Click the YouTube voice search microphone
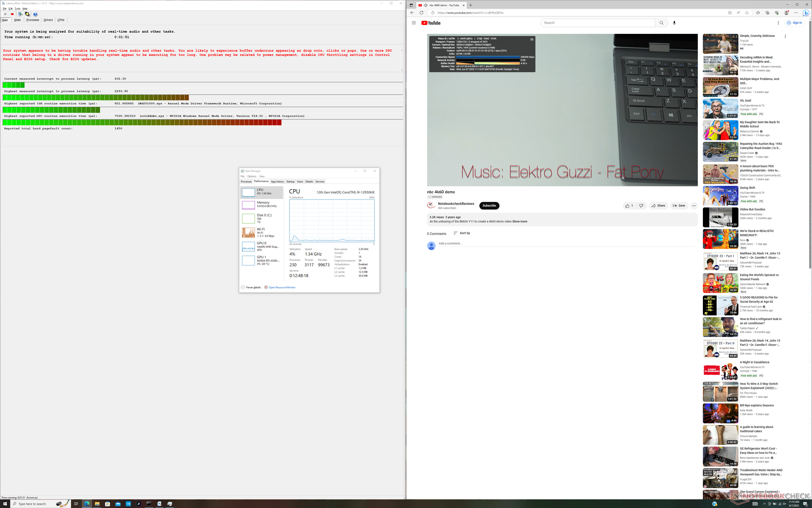Image resolution: width=812 pixels, height=508 pixels. pos(674,23)
